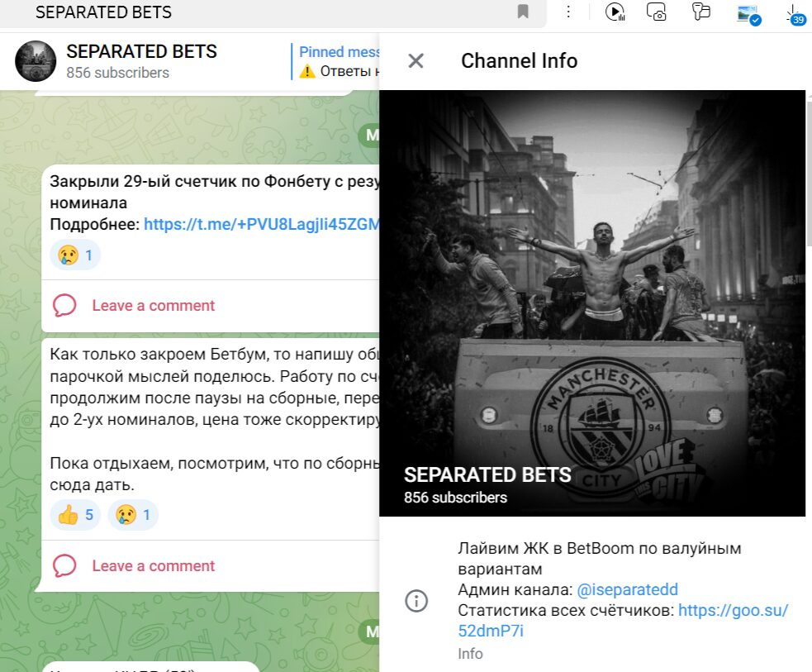Image resolution: width=812 pixels, height=672 pixels.
Task: Close the Channel Info panel
Action: point(415,60)
